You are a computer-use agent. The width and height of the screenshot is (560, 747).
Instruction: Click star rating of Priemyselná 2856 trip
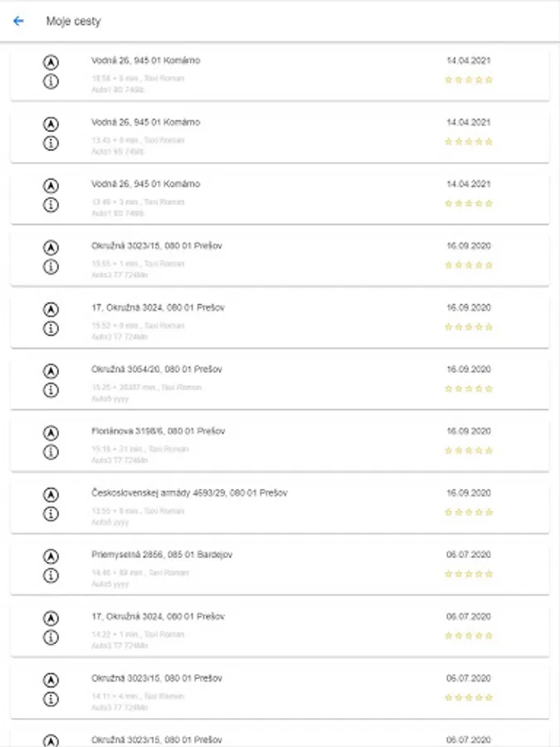click(469, 574)
